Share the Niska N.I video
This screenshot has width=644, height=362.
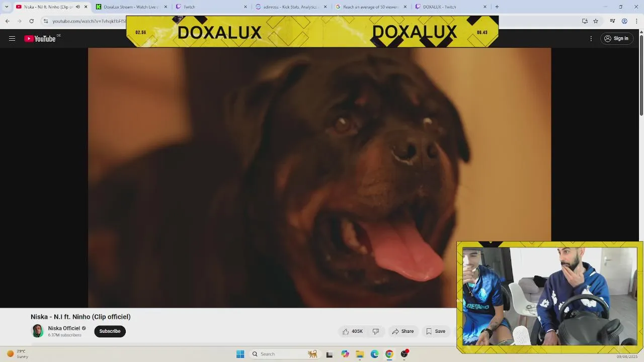click(403, 331)
